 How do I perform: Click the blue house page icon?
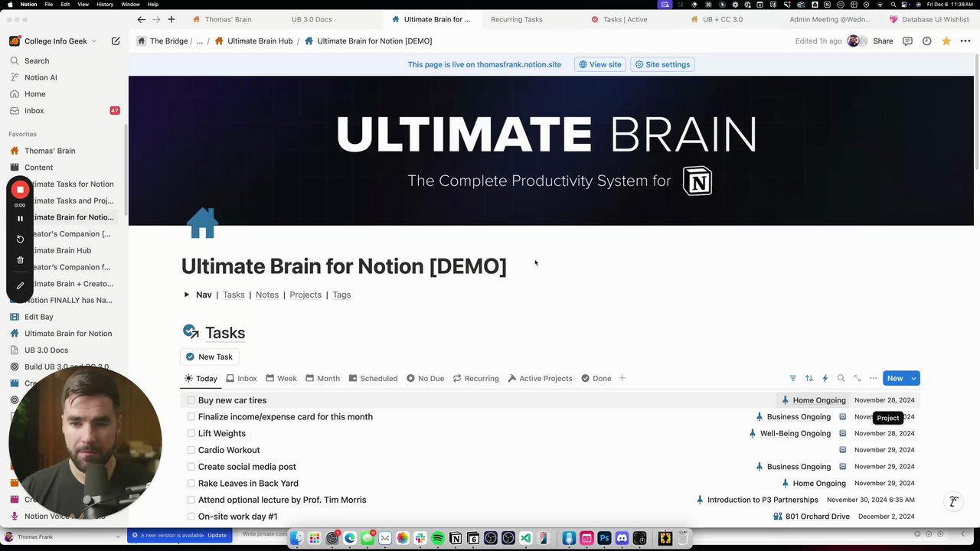pos(202,223)
